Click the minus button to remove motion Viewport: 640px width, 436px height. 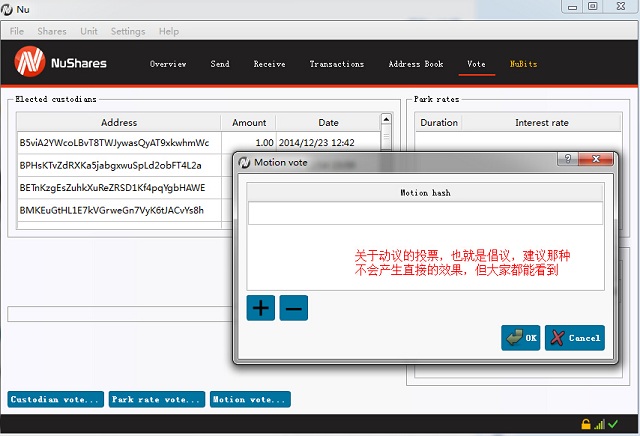tap(294, 308)
